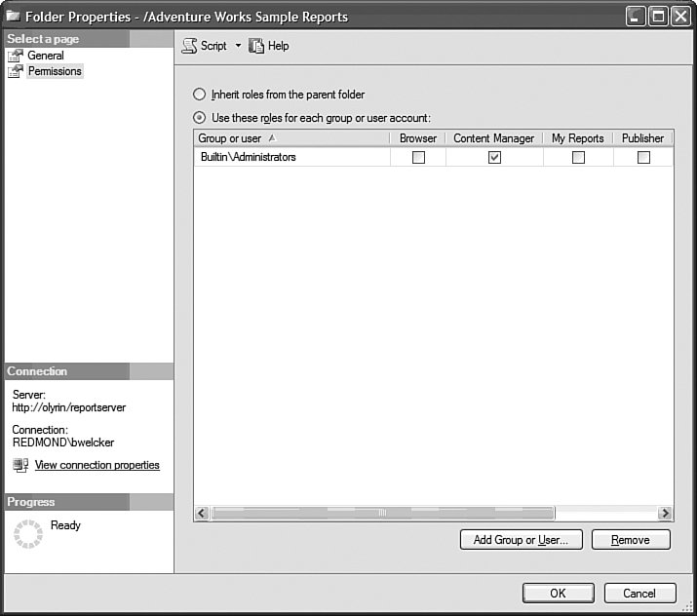Choose Inherit roles from the parent folder
This screenshot has width=697, height=616.
199,95
